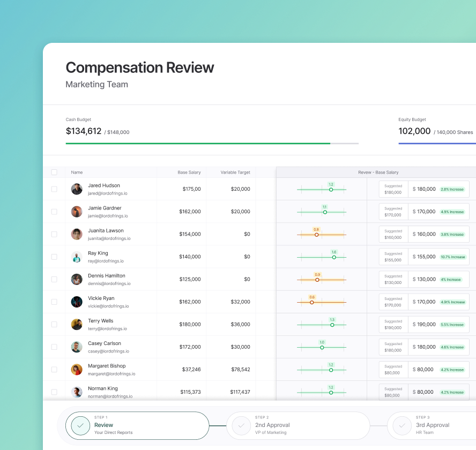Screen dimensions: 476x450
Task: Check the box for Jared Hudson
Action: coord(54,189)
